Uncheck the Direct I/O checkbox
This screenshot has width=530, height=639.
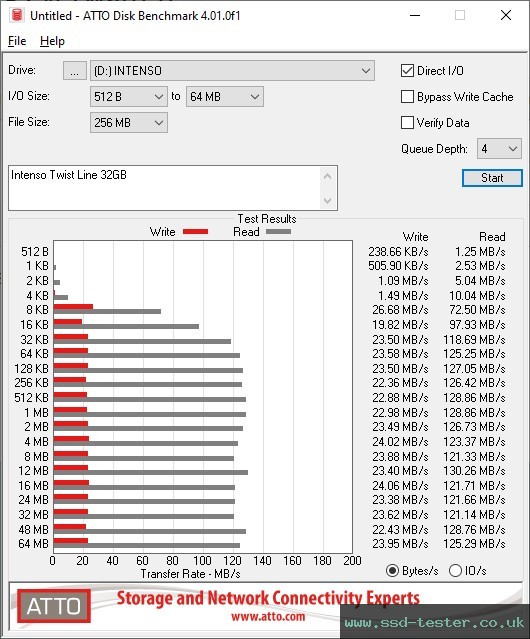click(407, 71)
